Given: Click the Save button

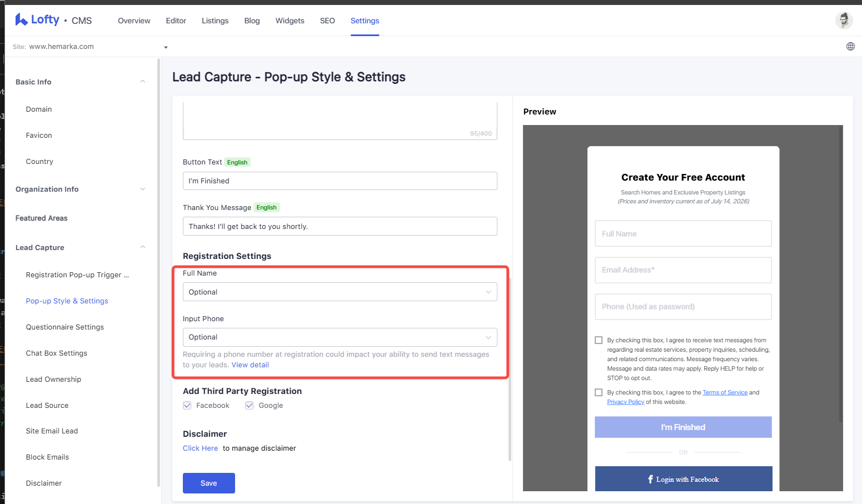Looking at the screenshot, I should (x=209, y=483).
